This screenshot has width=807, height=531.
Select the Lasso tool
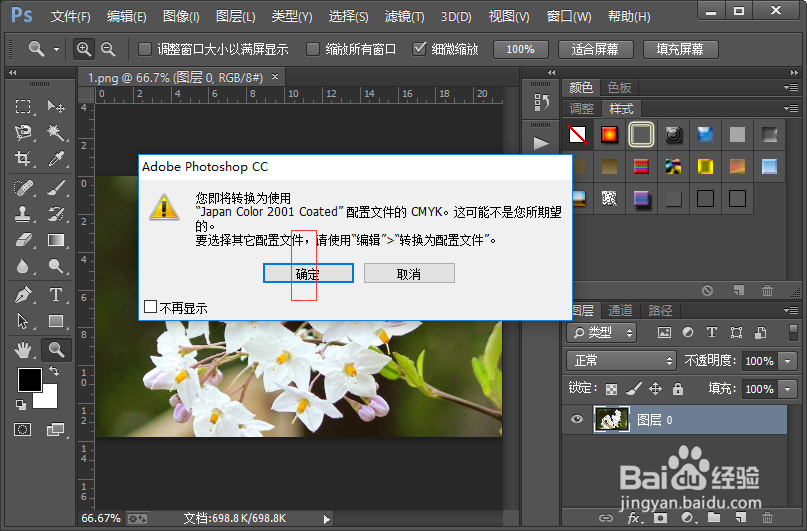pos(23,133)
